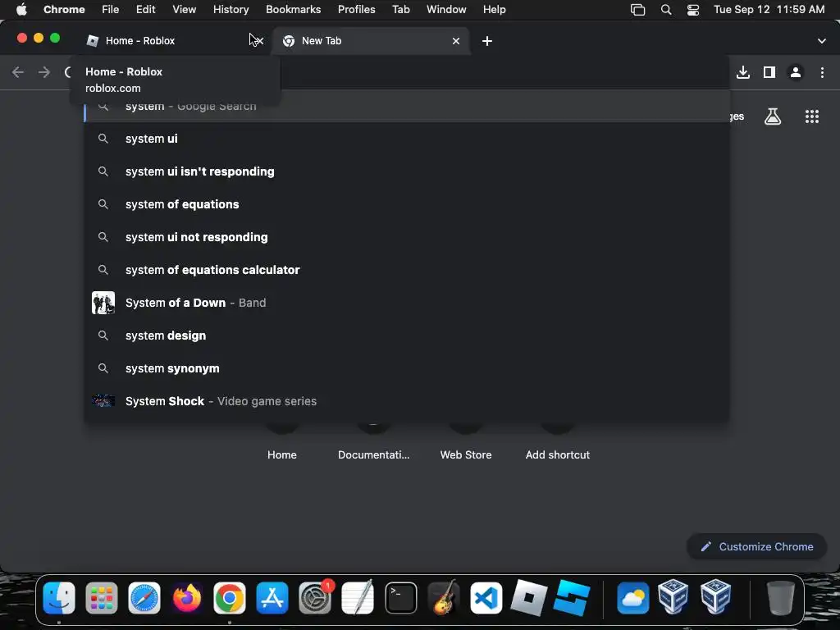Viewport: 840px width, 630px height.
Task: Open Spotlight search in the menu bar
Action: (666, 9)
